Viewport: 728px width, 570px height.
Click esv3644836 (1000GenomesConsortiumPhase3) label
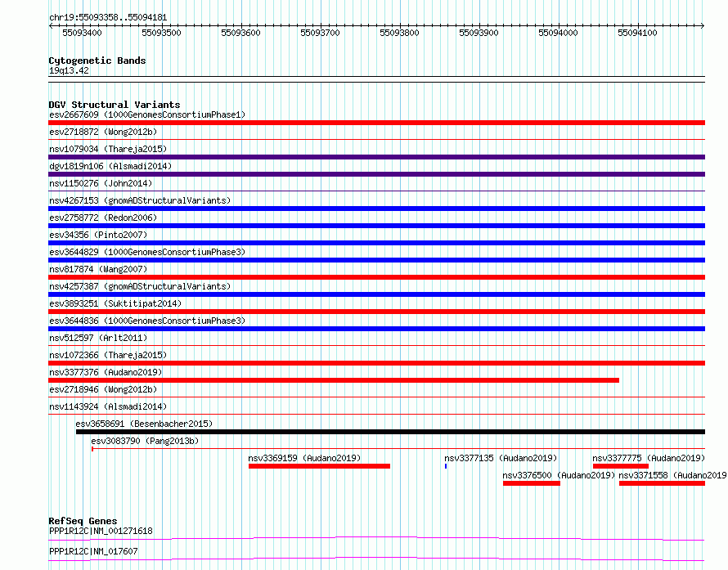[x=147, y=321]
